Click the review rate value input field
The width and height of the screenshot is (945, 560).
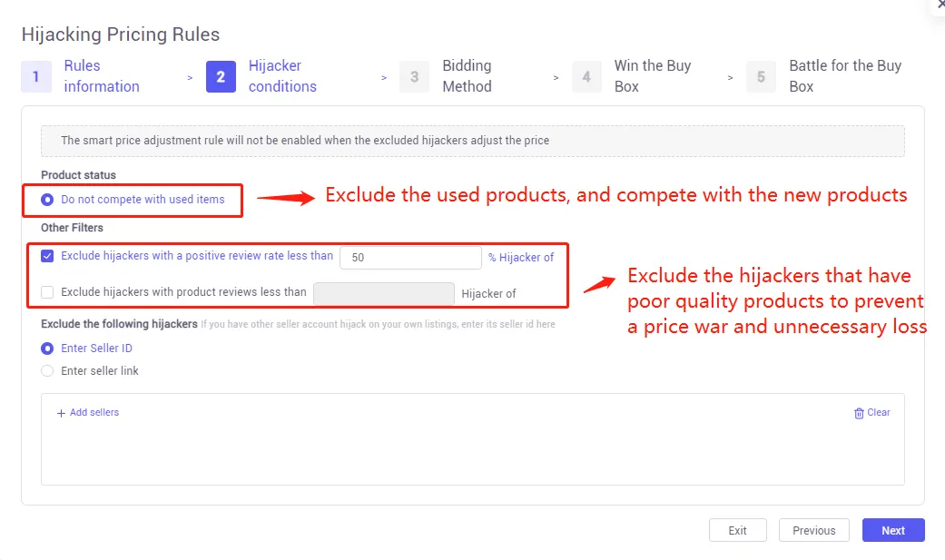pos(410,258)
